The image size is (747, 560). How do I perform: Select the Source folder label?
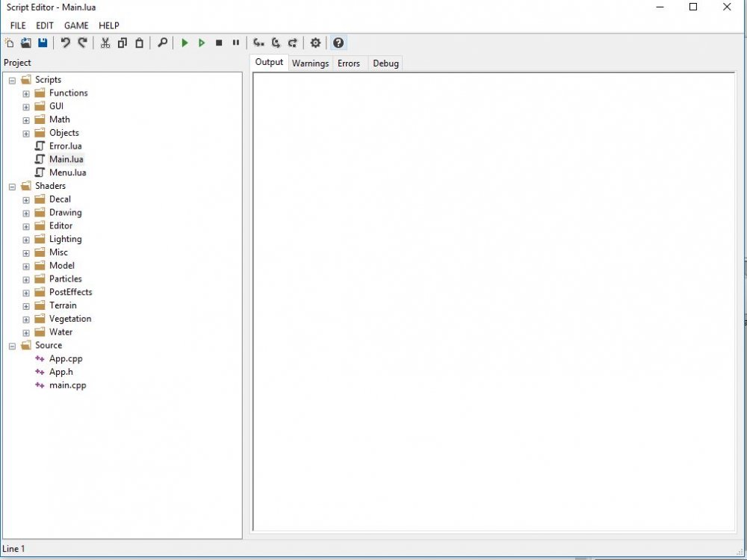(x=48, y=345)
